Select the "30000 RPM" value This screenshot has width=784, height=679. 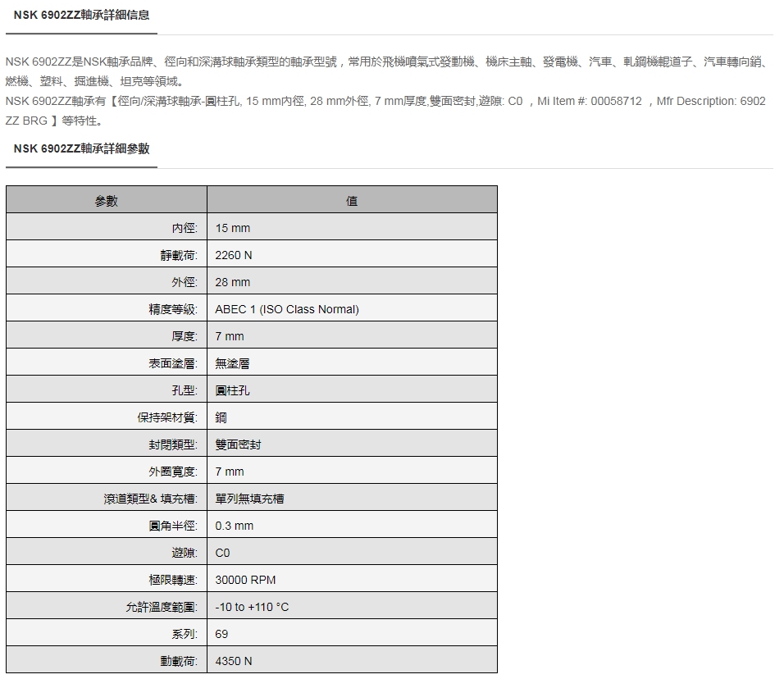pyautogui.click(x=245, y=579)
